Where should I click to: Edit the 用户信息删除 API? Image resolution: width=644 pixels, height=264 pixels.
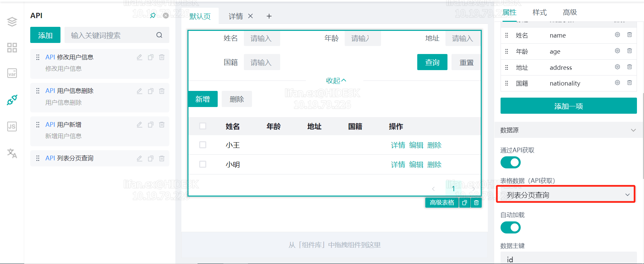(x=139, y=91)
